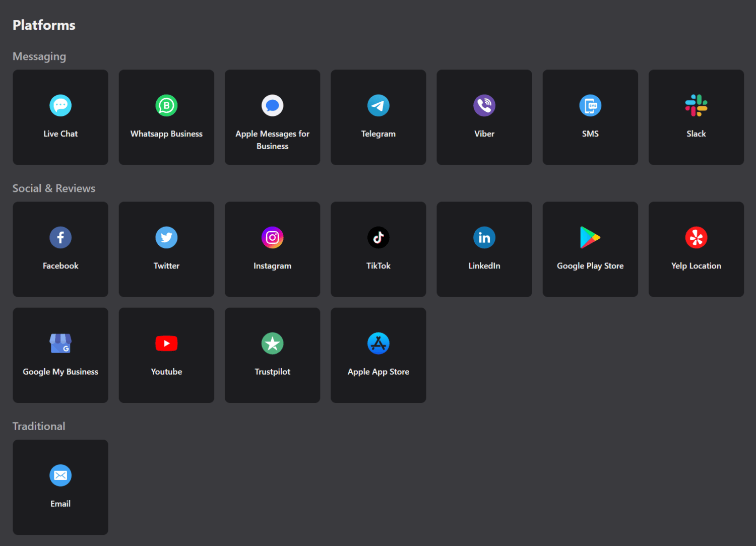
Task: Click the Traditional section heading
Action: pyautogui.click(x=39, y=426)
